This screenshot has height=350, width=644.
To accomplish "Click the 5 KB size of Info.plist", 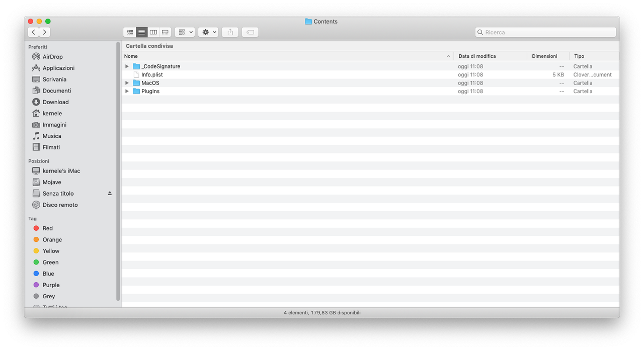I will coord(558,74).
